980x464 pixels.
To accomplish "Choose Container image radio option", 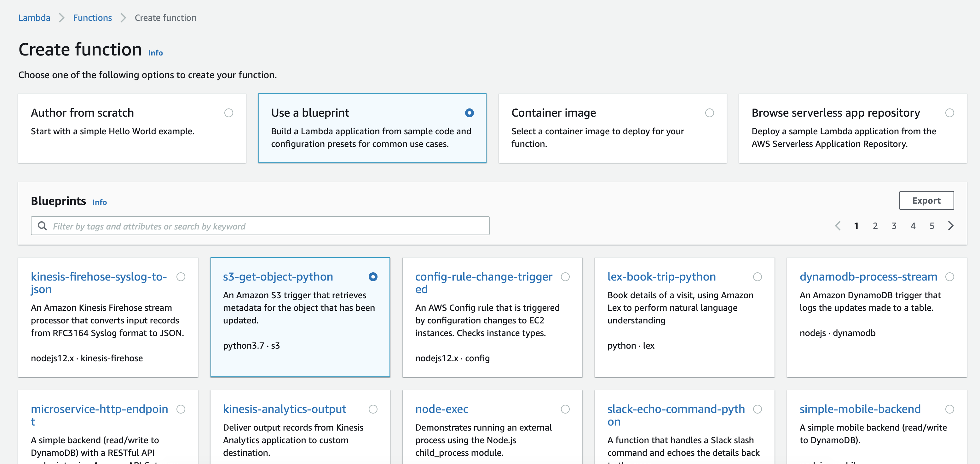I will (x=709, y=113).
